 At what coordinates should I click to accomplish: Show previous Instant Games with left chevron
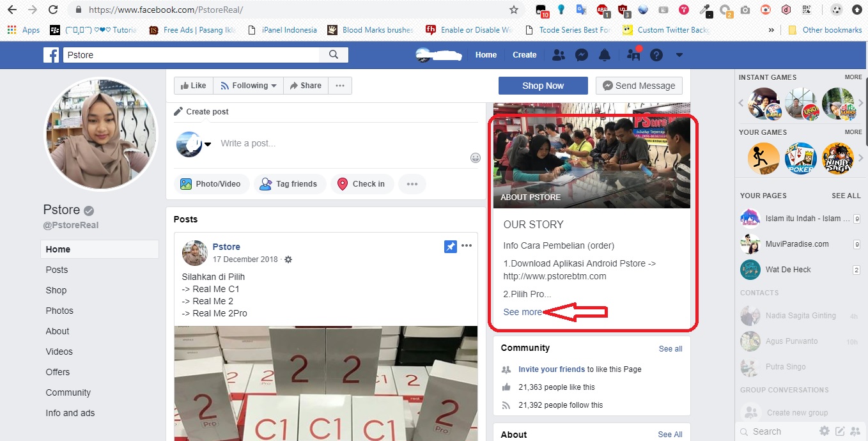(741, 103)
